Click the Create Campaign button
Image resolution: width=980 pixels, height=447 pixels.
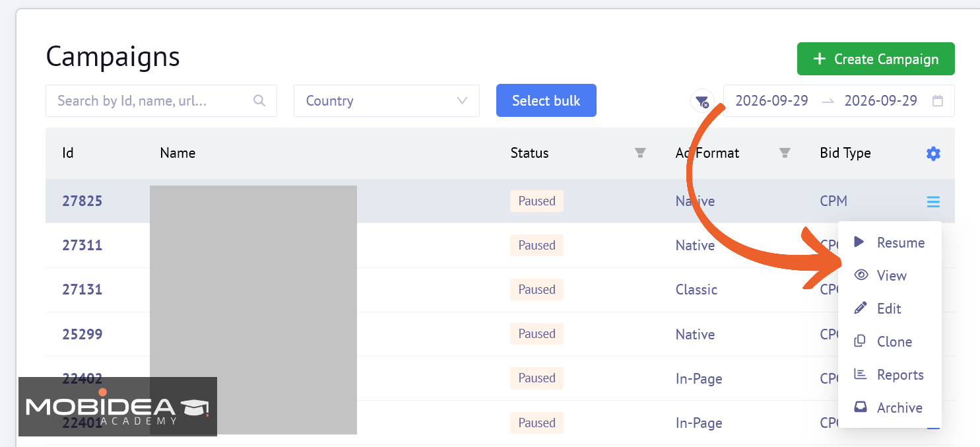(876, 59)
